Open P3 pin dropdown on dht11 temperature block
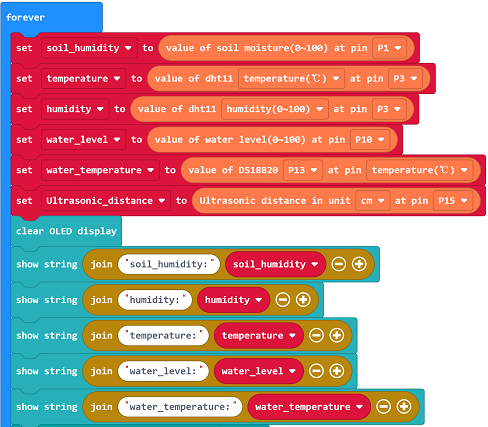The height and width of the screenshot is (427, 488). (x=405, y=79)
